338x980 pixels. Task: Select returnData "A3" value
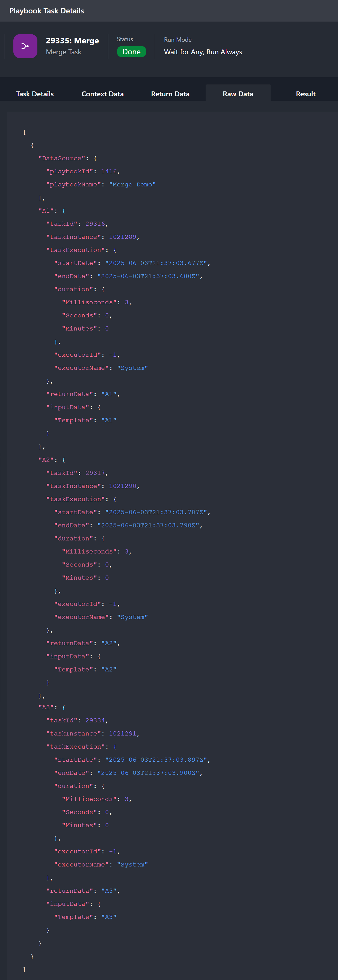point(109,890)
